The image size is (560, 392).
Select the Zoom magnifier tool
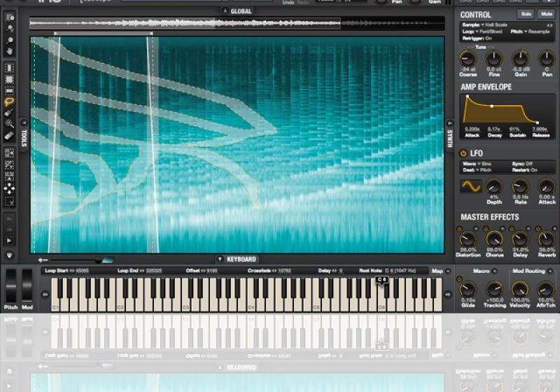[10, 40]
